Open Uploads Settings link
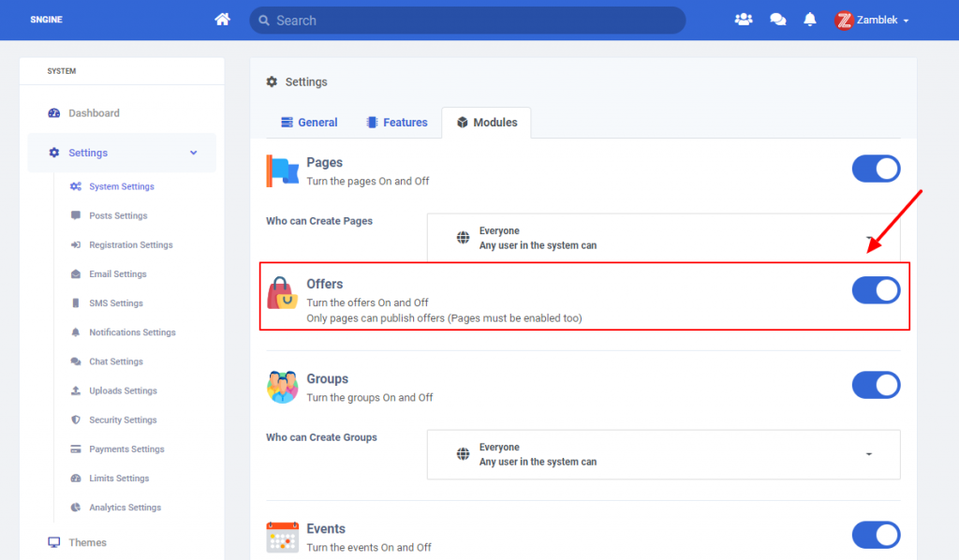 click(x=123, y=391)
